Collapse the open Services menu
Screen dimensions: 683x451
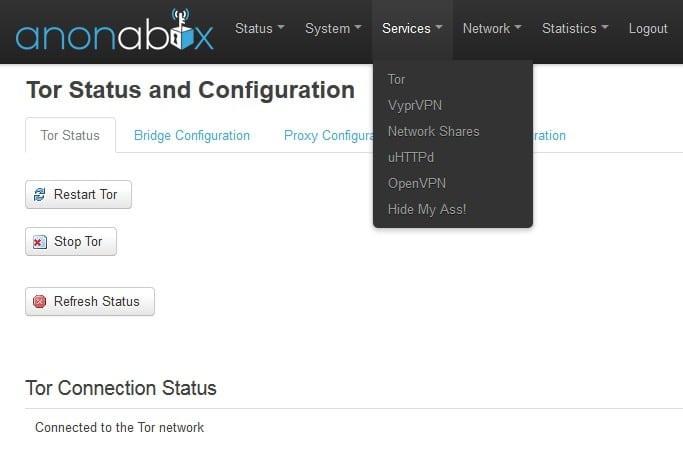tap(412, 29)
